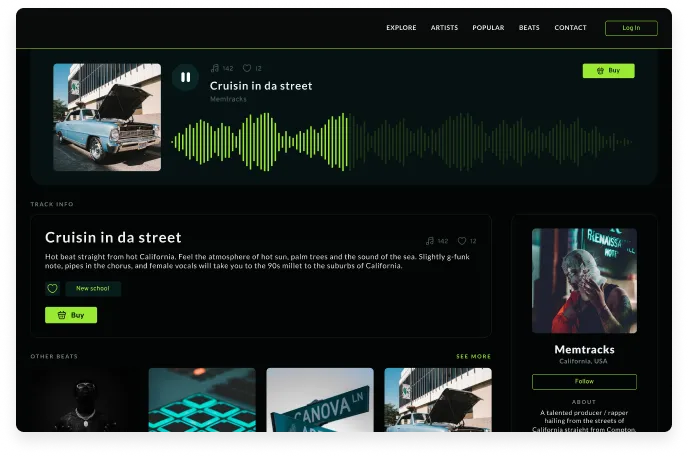Image resolution: width=688 pixels, height=456 pixels.
Task: Open the See More link for other beats
Action: tap(473, 356)
